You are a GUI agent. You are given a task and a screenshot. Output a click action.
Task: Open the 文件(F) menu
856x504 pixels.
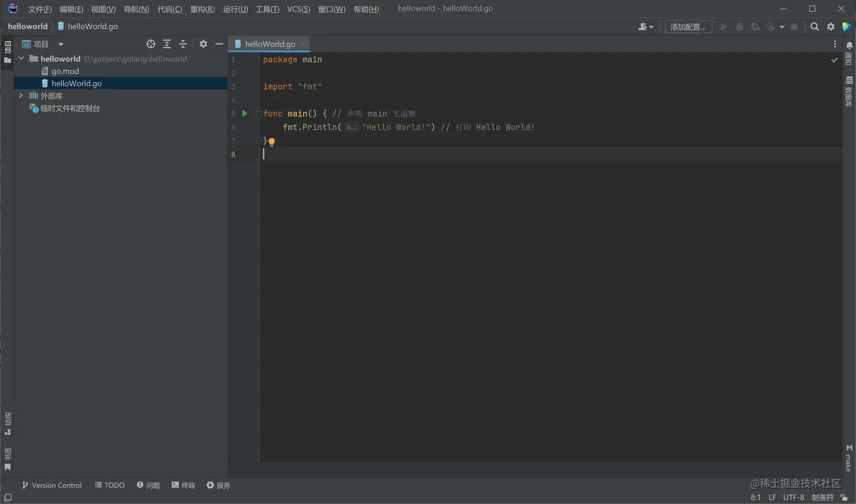(40, 9)
